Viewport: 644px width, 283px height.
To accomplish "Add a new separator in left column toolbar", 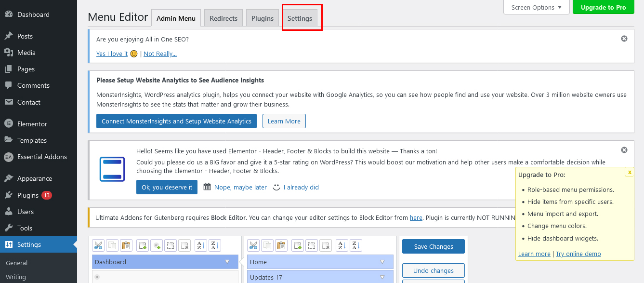I will click(157, 245).
